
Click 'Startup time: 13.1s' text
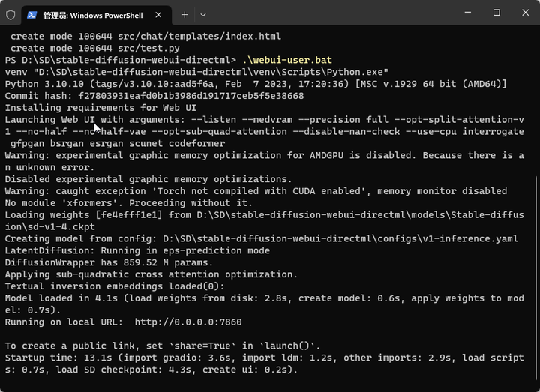[x=58, y=358]
